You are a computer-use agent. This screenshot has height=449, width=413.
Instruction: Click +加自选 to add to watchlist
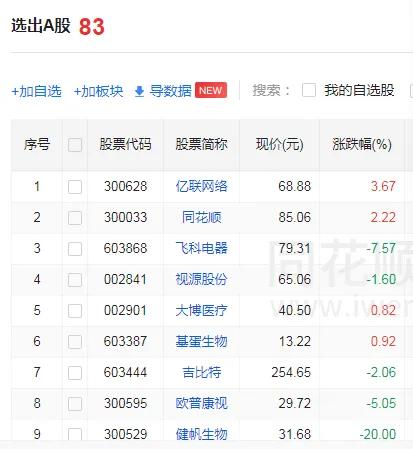37,91
